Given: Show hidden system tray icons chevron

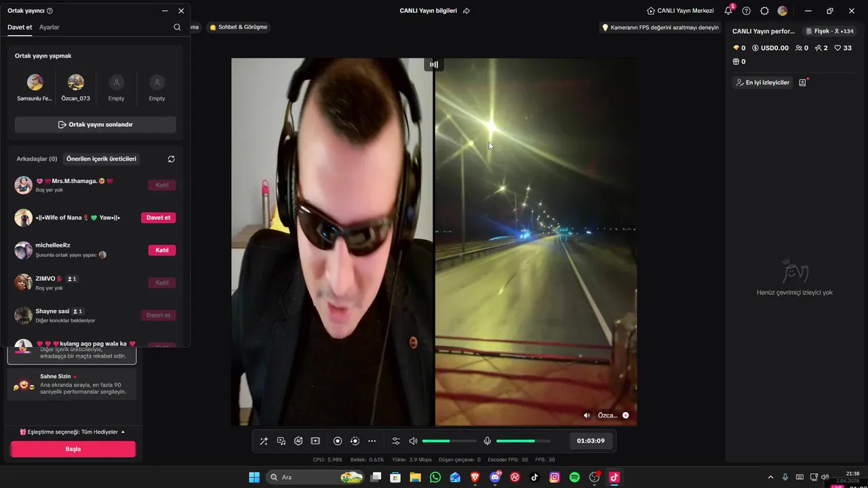Looking at the screenshot, I should tap(770, 477).
